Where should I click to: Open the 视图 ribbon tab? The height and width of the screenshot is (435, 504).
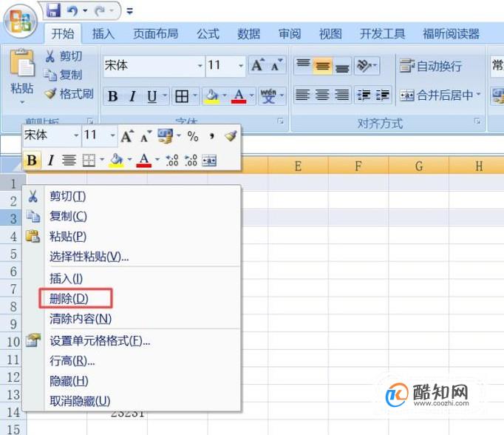[330, 33]
